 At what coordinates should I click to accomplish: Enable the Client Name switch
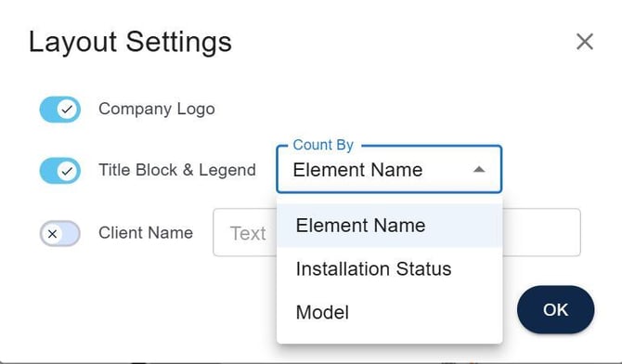(60, 233)
